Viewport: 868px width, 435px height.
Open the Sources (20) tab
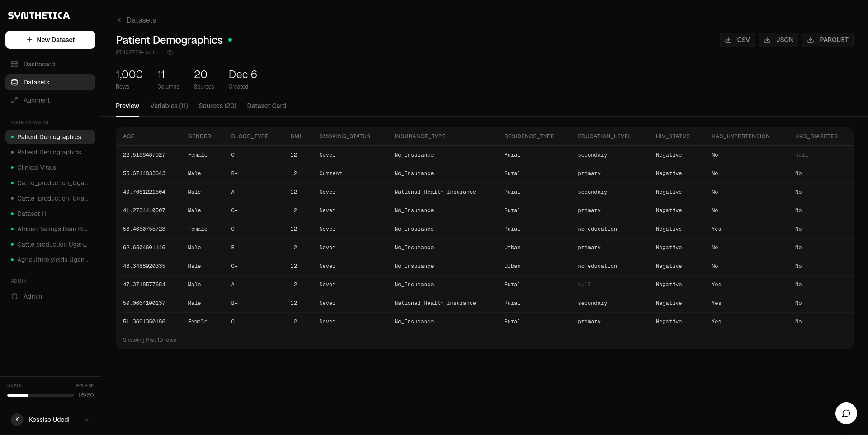[x=217, y=106]
